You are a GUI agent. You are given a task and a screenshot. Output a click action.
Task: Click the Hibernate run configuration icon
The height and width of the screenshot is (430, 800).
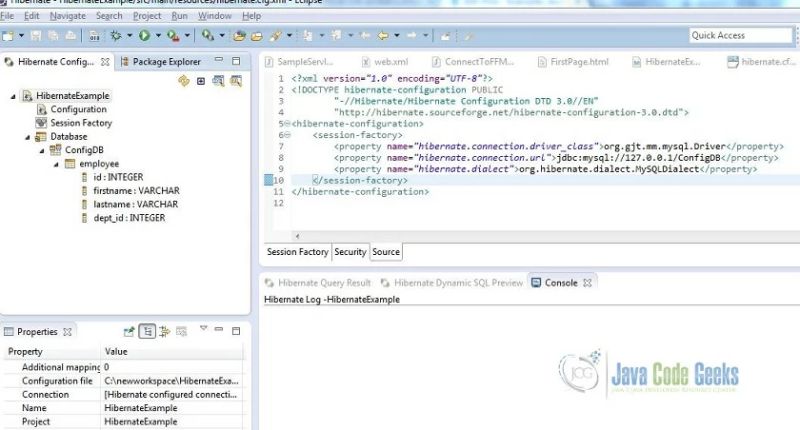[x=207, y=35]
